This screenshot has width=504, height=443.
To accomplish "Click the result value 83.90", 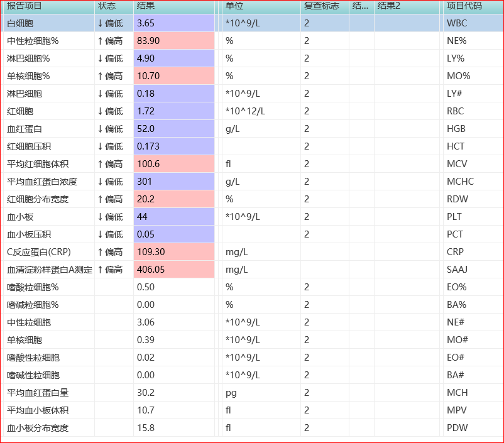I will (x=148, y=41).
